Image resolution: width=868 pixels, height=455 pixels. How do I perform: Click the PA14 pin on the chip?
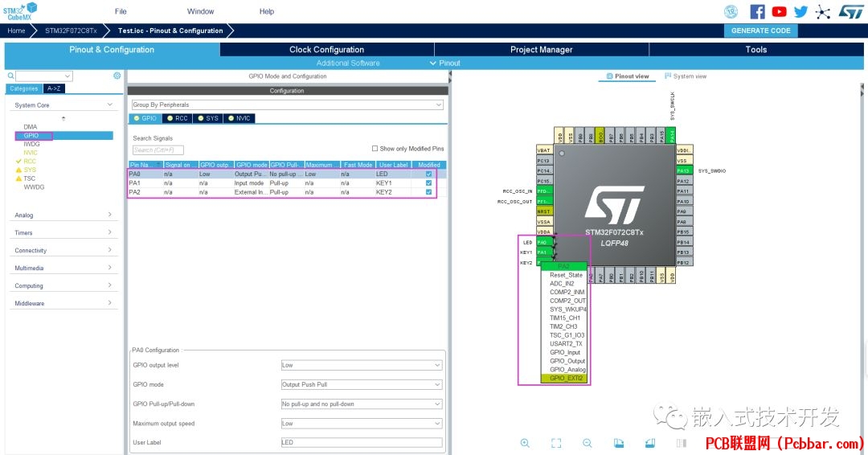[671, 135]
